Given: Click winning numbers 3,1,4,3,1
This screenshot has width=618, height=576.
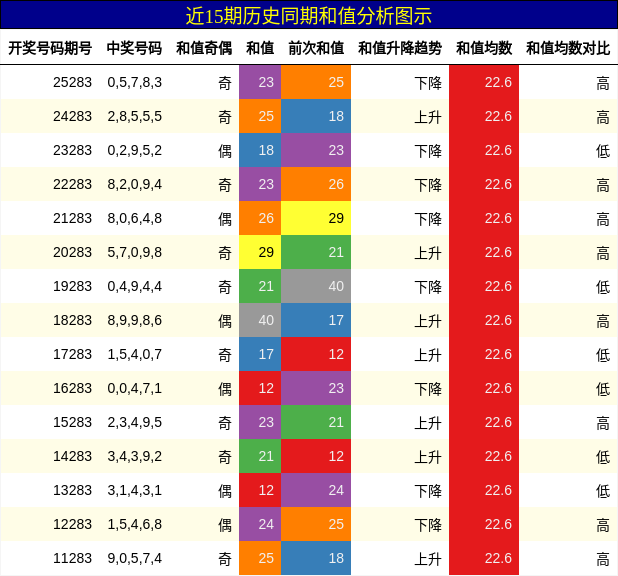Looking at the screenshot, I should click(134, 490).
